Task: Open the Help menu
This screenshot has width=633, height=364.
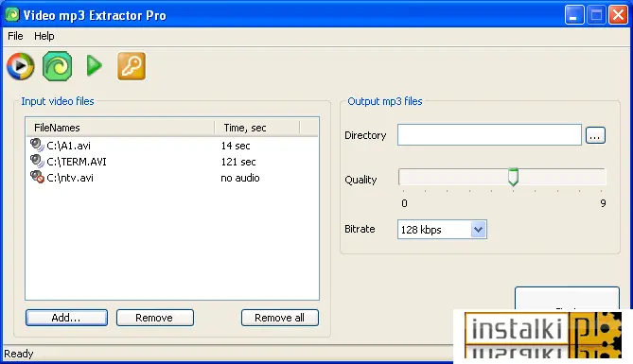Action: point(44,36)
